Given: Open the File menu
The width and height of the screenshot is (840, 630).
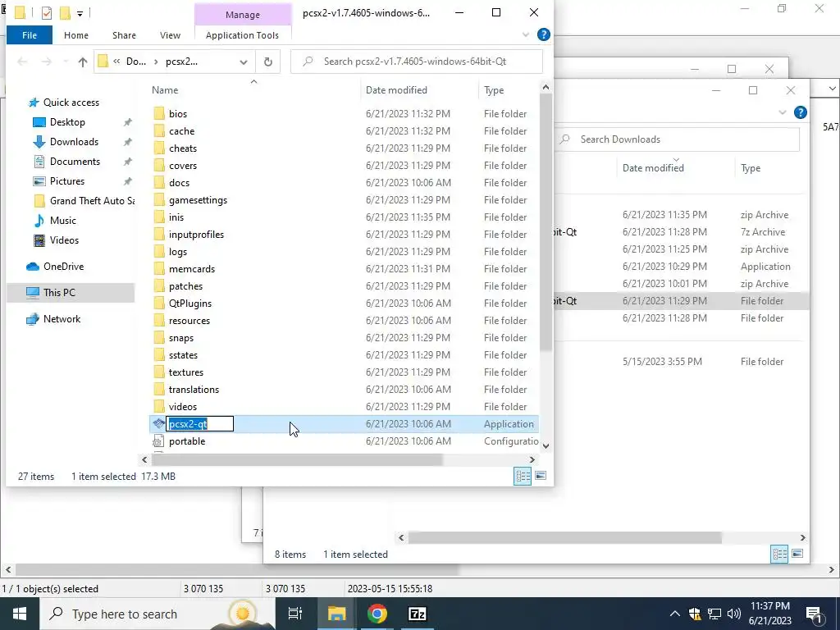Looking at the screenshot, I should click(x=30, y=35).
